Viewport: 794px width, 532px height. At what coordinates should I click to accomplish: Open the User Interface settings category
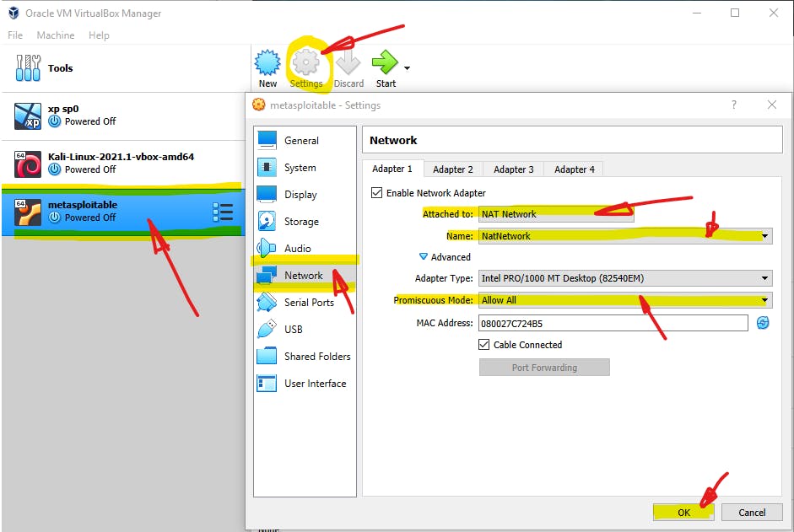click(x=305, y=383)
